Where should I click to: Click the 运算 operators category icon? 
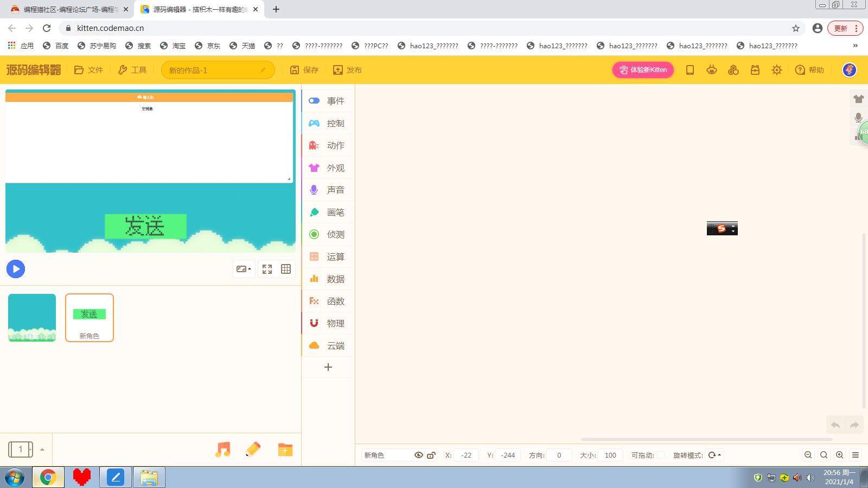(314, 256)
